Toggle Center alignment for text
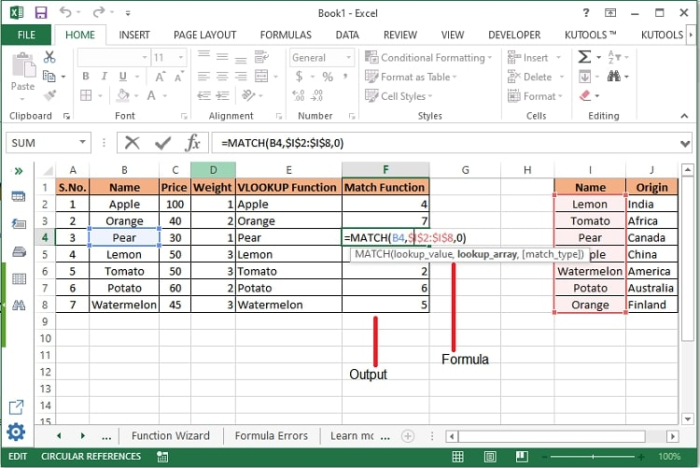This screenshot has height=468, width=700. (x=222, y=76)
